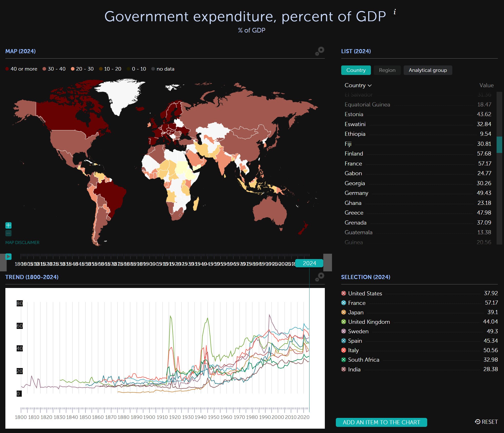The image size is (504, 433).
Task: Sort list by Value column header
Action: (486, 85)
